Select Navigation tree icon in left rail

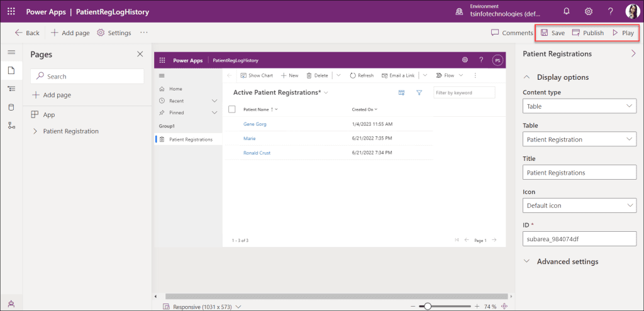coord(11,89)
